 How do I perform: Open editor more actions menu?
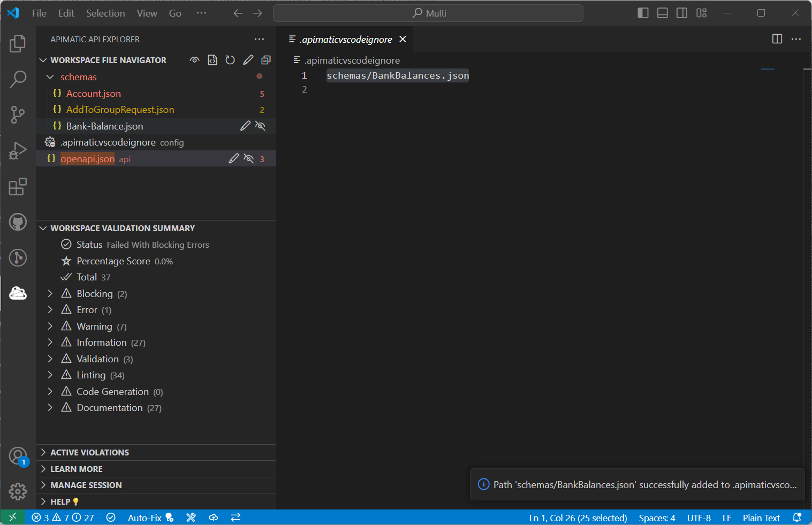[x=796, y=39]
